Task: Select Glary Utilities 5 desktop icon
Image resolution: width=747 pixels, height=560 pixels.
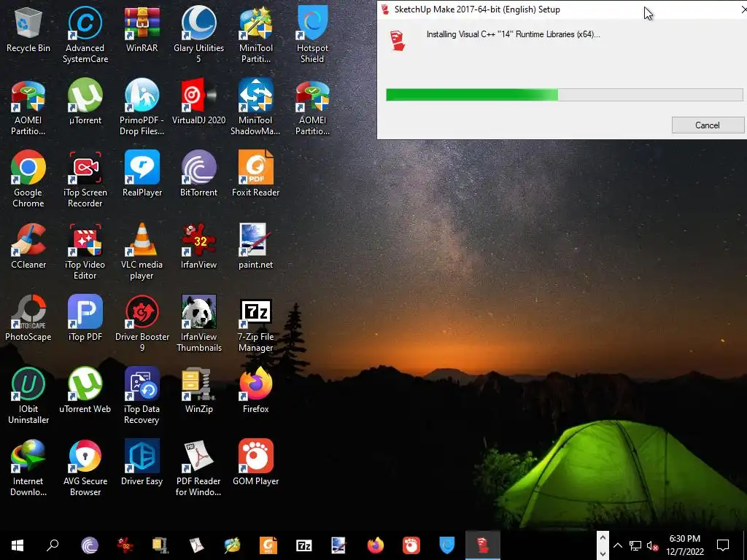Action: tap(198, 35)
